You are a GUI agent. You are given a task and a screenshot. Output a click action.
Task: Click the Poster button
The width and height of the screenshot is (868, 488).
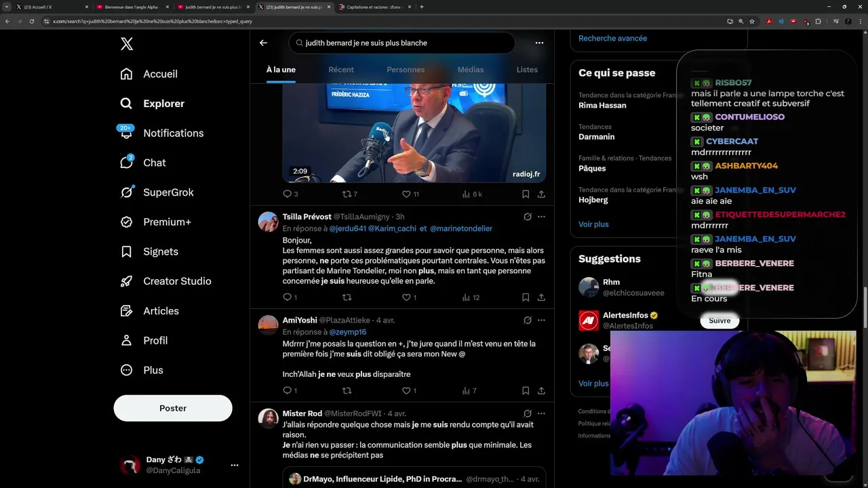click(x=173, y=408)
